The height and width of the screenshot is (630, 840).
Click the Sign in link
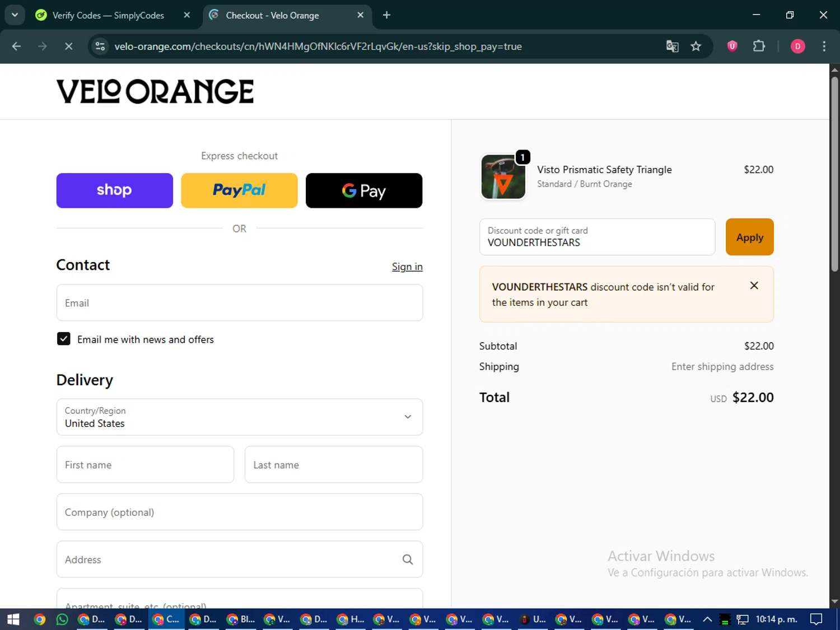point(407,267)
